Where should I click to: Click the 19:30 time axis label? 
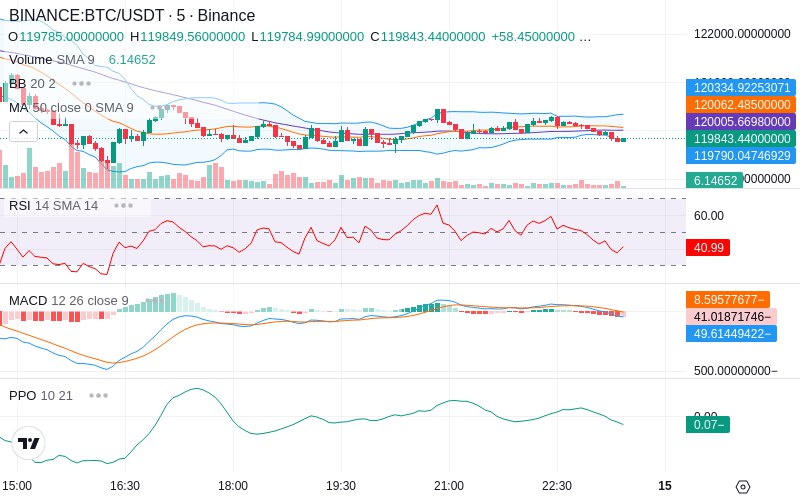coord(341,486)
